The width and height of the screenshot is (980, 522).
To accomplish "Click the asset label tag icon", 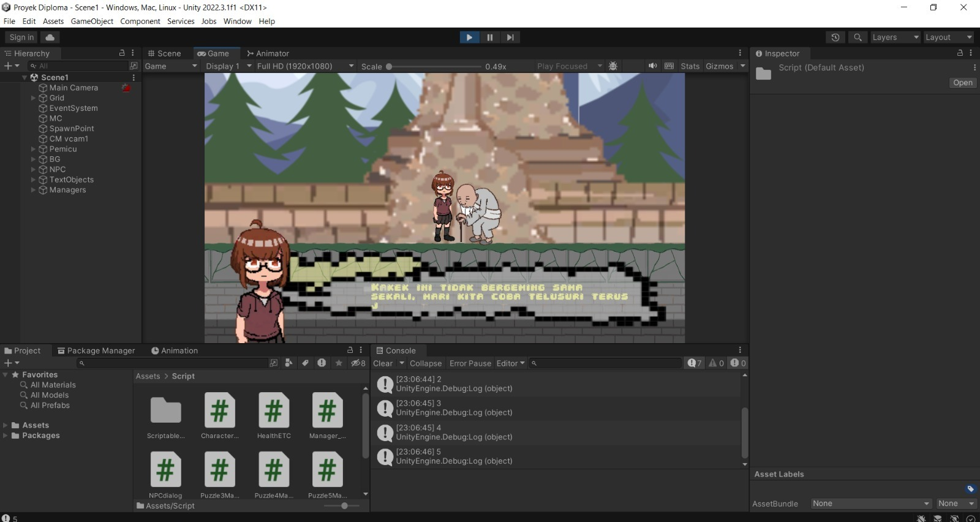I will (970, 489).
